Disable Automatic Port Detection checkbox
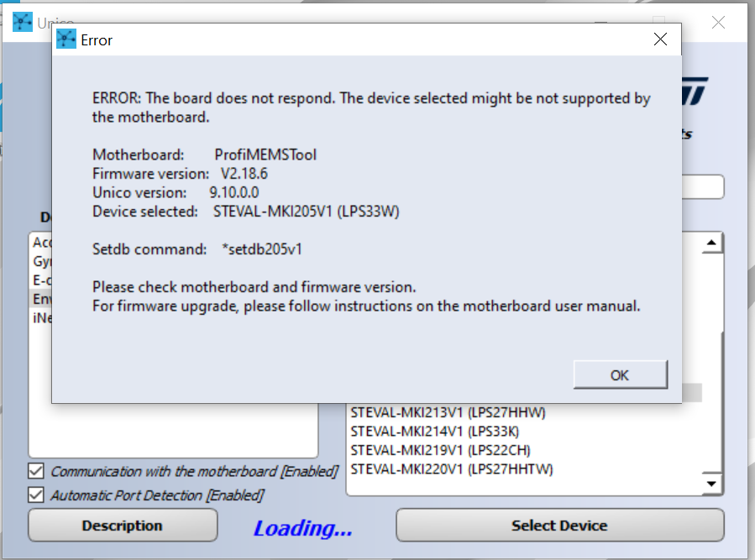 click(x=36, y=495)
